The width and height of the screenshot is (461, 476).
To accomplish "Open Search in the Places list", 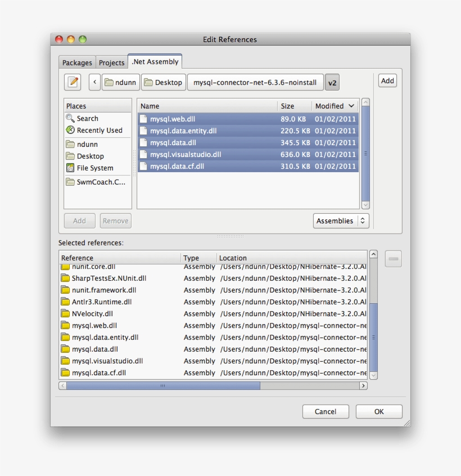I will tap(87, 119).
